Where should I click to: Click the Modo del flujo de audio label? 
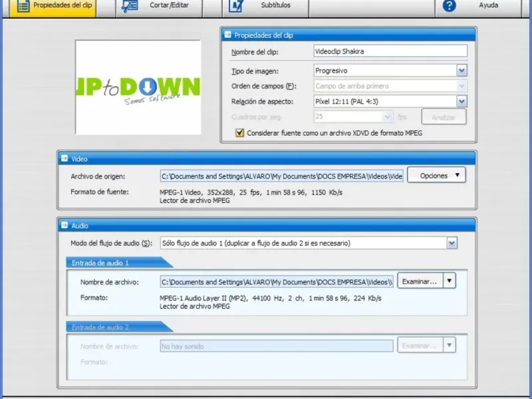(x=111, y=243)
